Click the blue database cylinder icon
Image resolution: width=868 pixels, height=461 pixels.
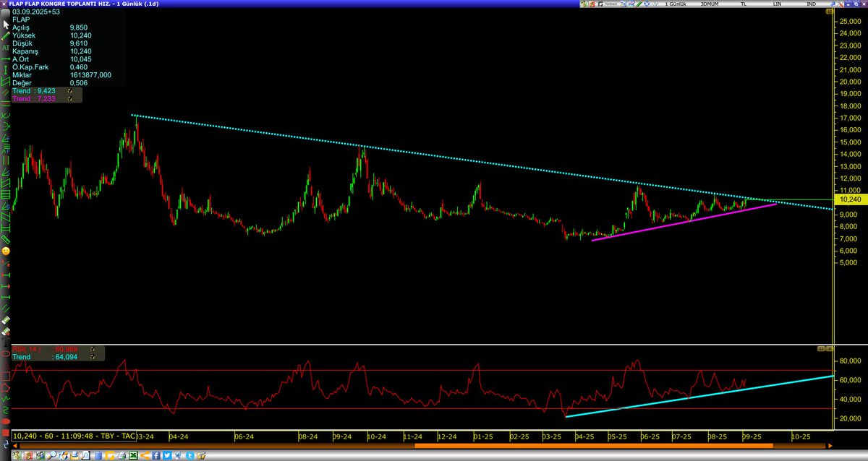click(98, 455)
